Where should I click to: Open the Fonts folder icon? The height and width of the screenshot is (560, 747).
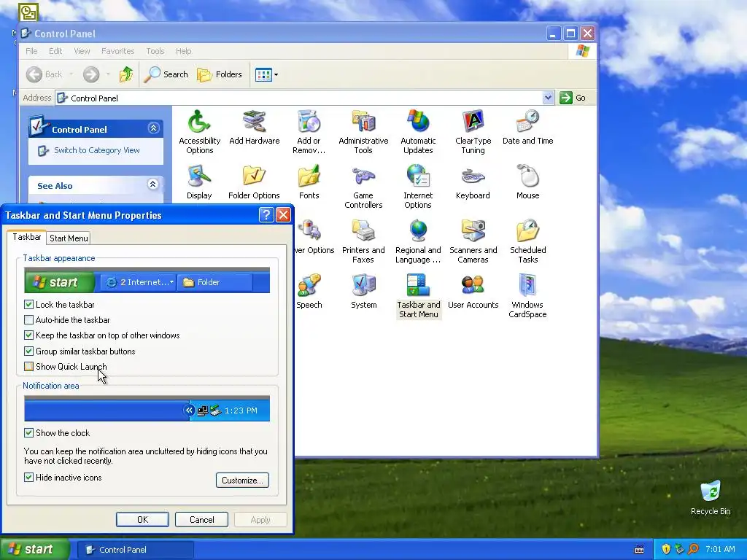pos(309,182)
